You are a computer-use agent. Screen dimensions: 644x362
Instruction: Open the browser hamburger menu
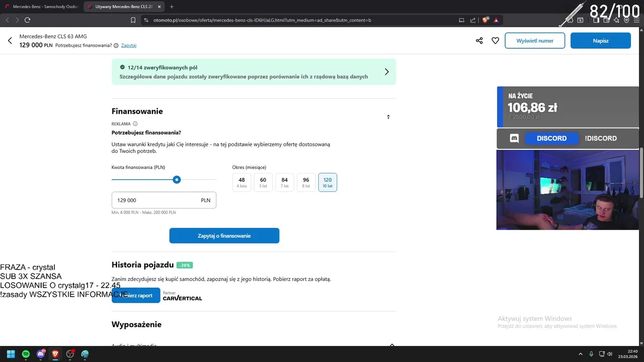[x=636, y=20]
